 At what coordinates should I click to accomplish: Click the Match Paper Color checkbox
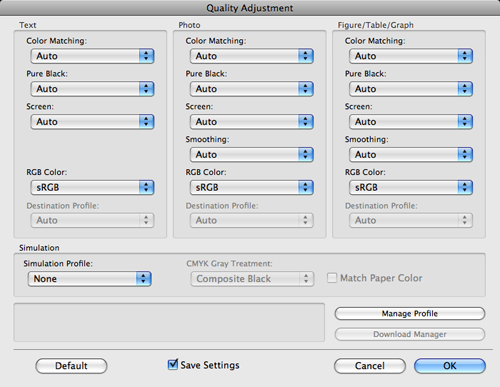coord(332,278)
